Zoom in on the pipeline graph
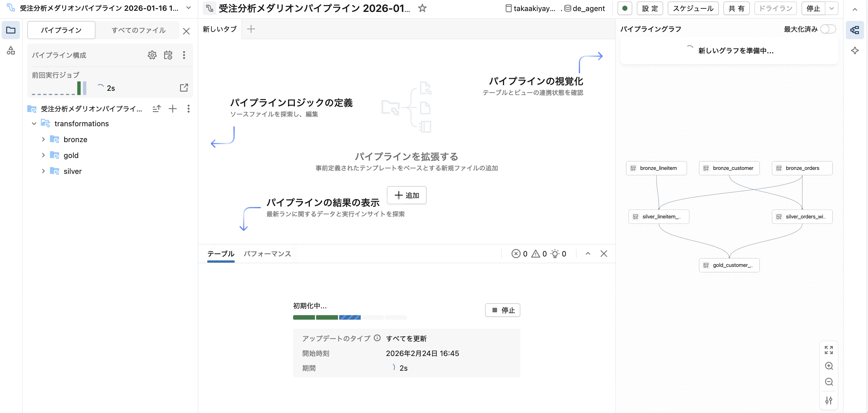 (829, 366)
